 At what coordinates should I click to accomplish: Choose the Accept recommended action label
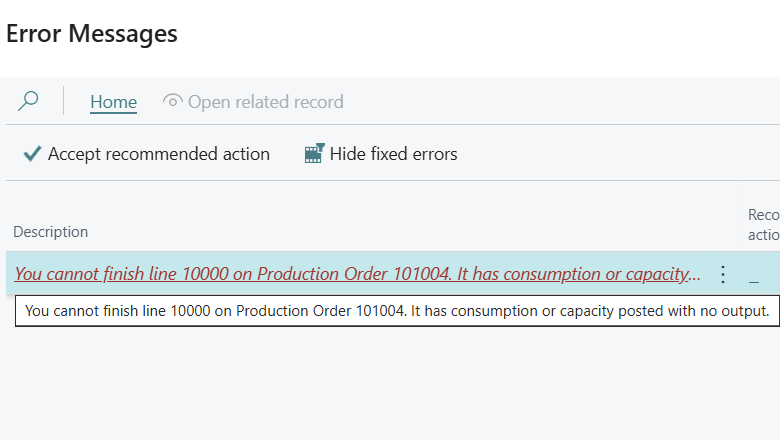pyautogui.click(x=159, y=154)
